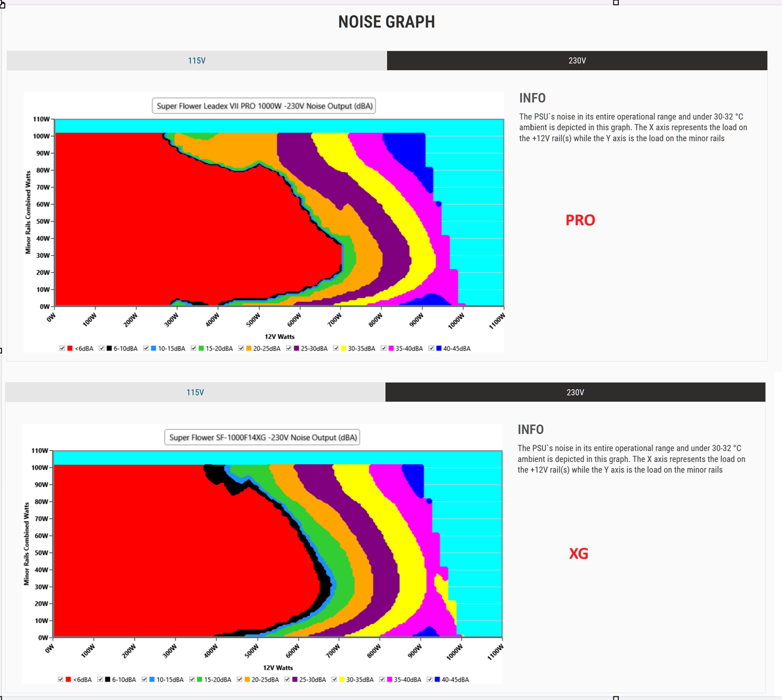
Task: Uncheck 20-25dBA checkbox in Leadex VII PRO legend
Action: (x=241, y=348)
